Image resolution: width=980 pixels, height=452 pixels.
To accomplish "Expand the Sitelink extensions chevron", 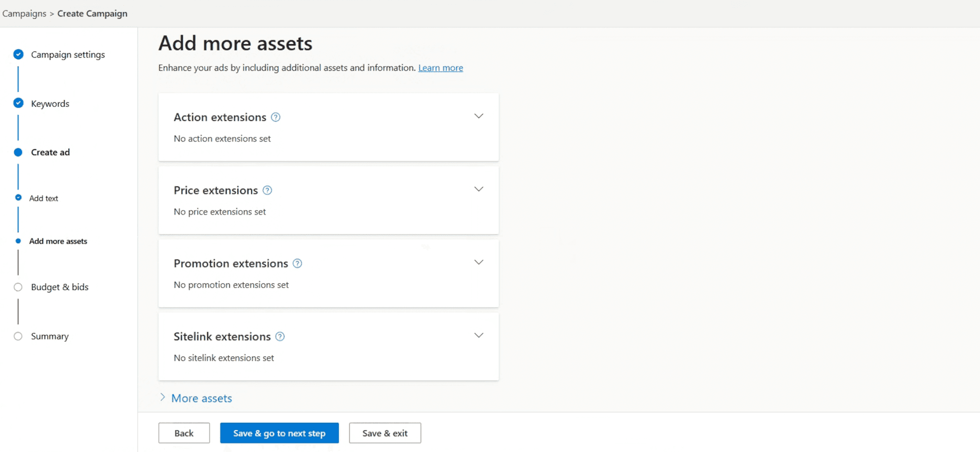I will [479, 336].
